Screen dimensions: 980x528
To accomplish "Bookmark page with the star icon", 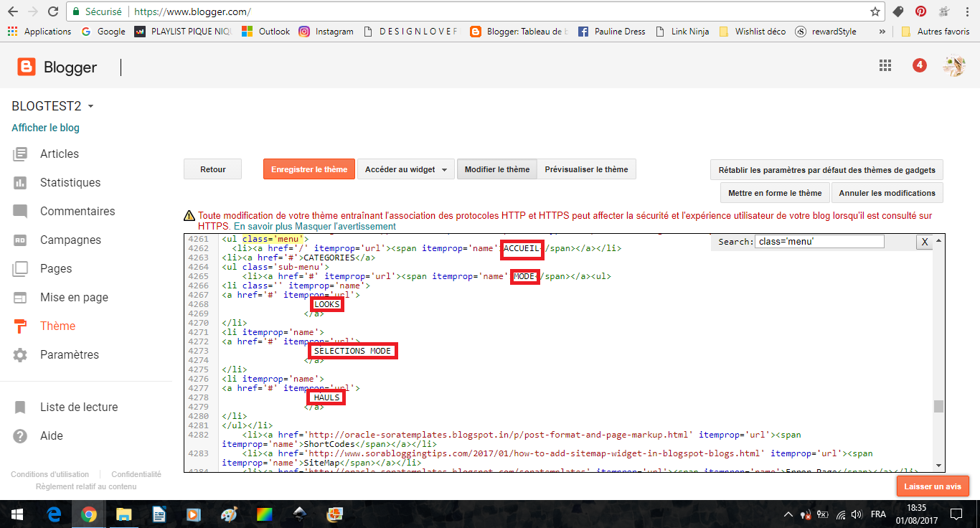I will coord(875,12).
